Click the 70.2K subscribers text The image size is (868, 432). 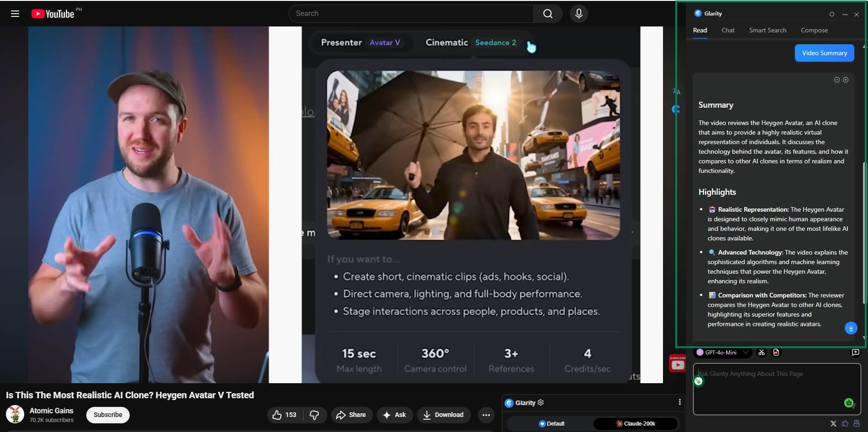(x=52, y=420)
